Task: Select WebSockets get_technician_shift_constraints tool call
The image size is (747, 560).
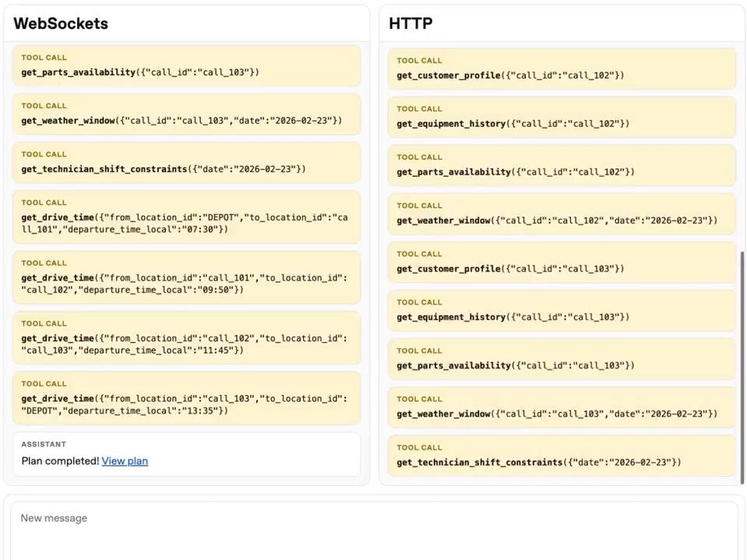Action: [186, 162]
